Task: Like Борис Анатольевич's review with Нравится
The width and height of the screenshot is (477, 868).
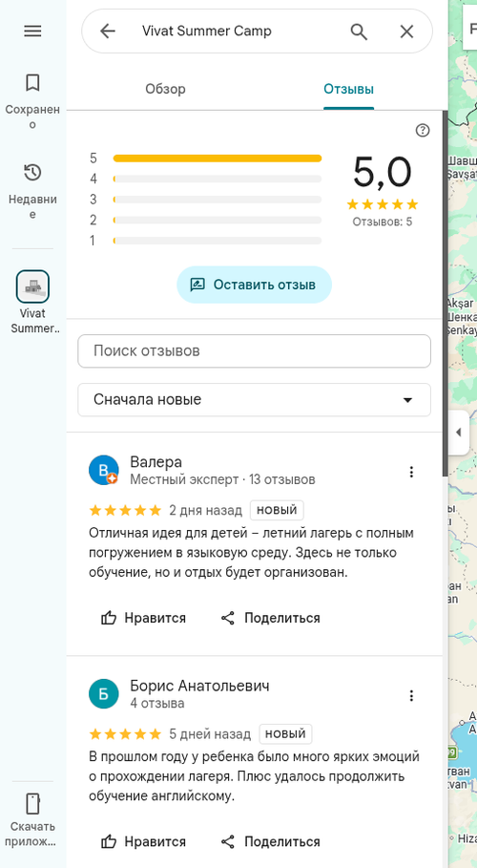Action: (x=144, y=842)
